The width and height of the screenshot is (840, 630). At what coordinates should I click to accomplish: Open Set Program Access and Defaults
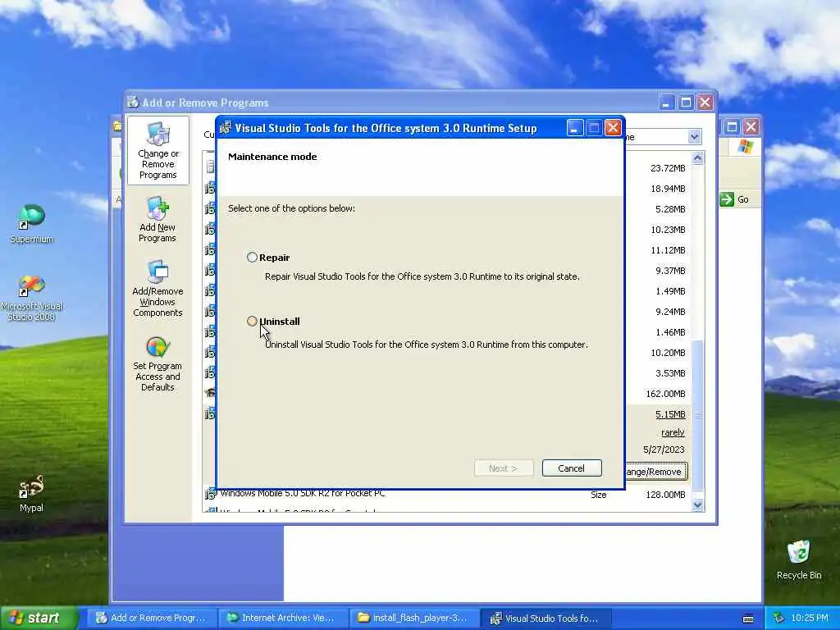point(157,364)
